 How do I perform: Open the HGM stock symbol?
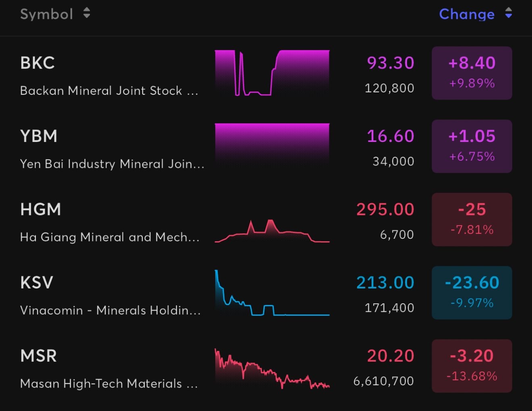[40, 209]
